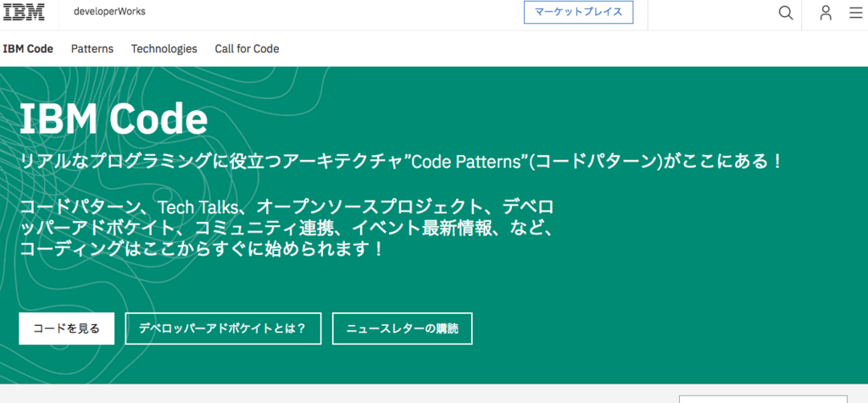Open the user profile icon
The image size is (868, 403).
(826, 13)
